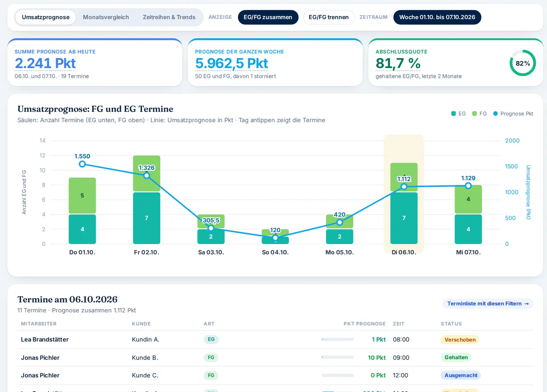This screenshot has height=392, width=547.
Task: Sort table by Pkt Prognose column header
Action: point(364,324)
